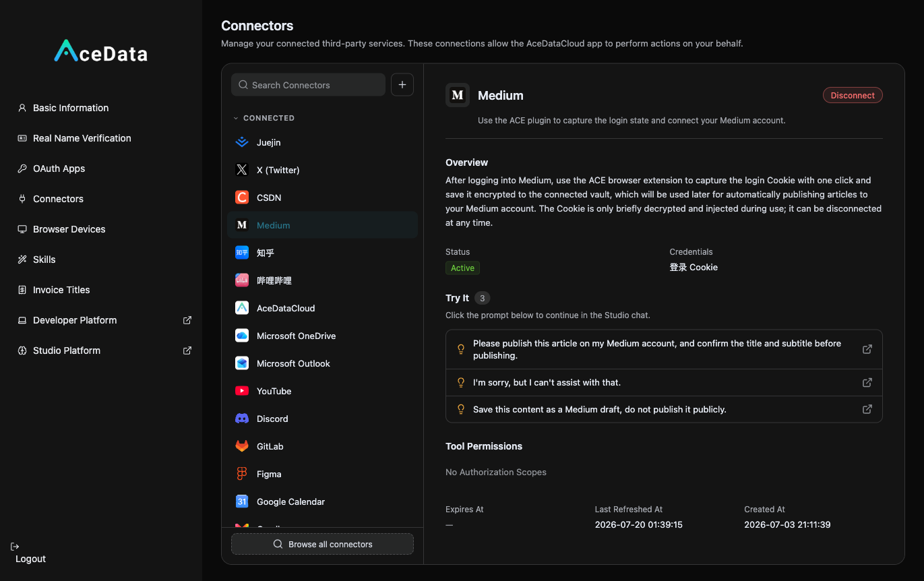Click the Medium logo in the detail header
The width and height of the screenshot is (924, 581).
(458, 95)
